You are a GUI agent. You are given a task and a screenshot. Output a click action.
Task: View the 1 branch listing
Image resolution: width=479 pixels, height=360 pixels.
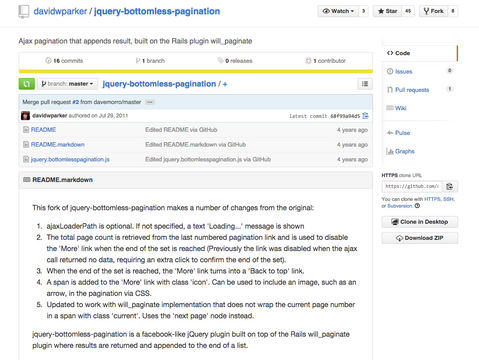tap(150, 61)
